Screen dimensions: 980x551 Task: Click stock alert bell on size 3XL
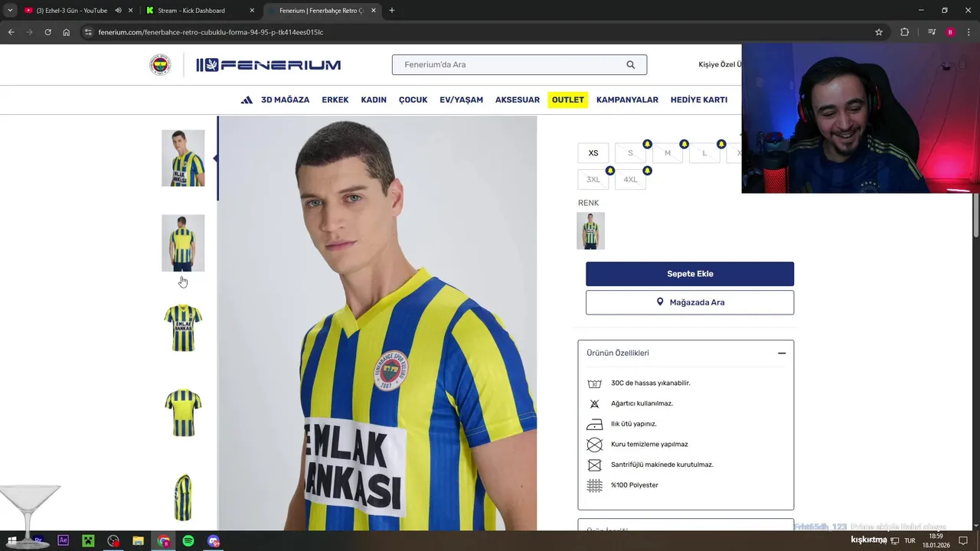click(610, 171)
